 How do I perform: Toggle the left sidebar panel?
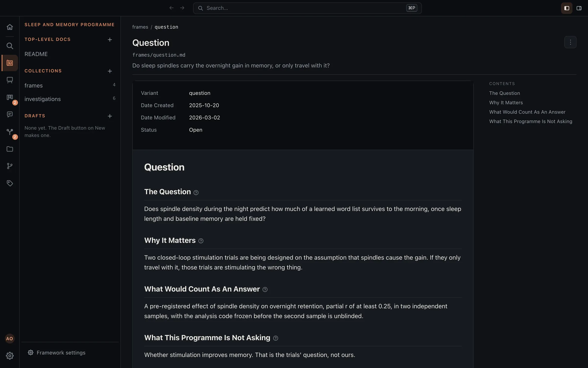pos(567,8)
